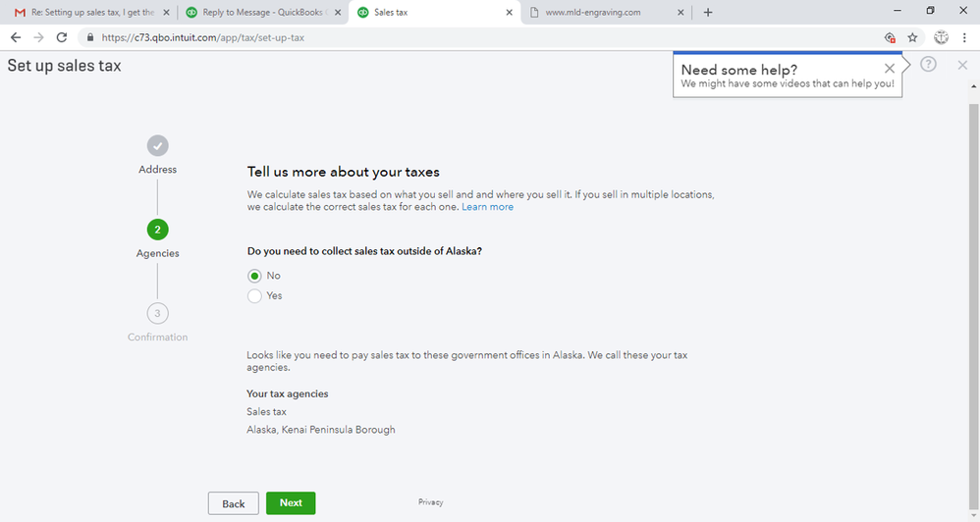Click the site lock icon
Screen dimensions: 980x522
(x=89, y=37)
